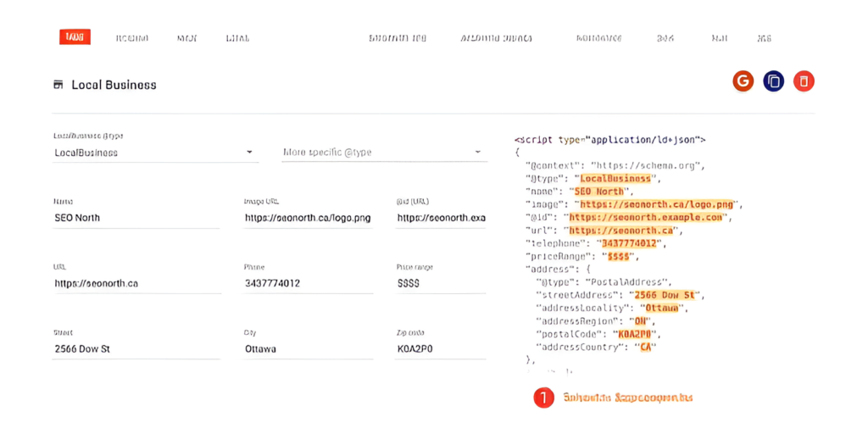Click the dark blue copy code icon

773,81
